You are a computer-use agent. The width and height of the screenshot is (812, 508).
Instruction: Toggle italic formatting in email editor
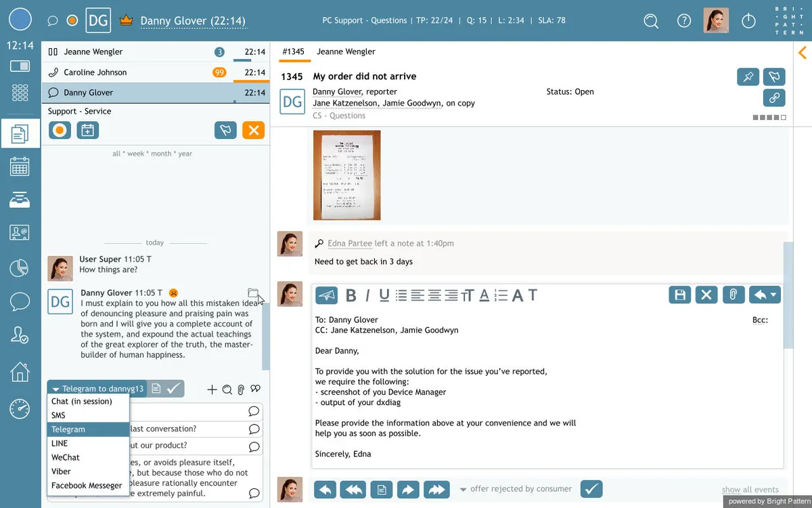tap(367, 295)
